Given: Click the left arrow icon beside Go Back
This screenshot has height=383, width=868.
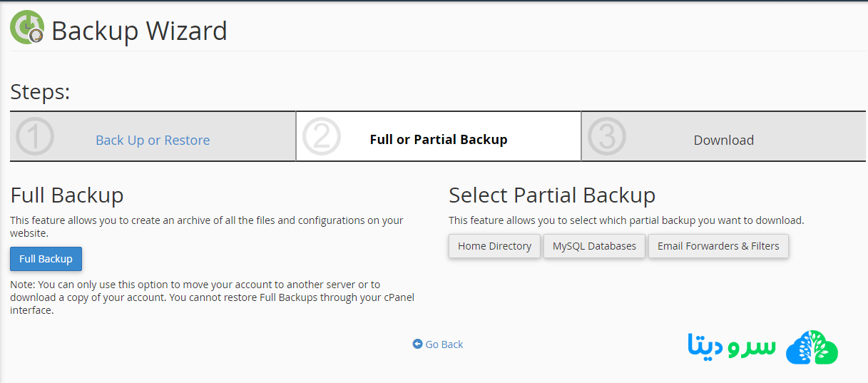Looking at the screenshot, I should (x=417, y=344).
